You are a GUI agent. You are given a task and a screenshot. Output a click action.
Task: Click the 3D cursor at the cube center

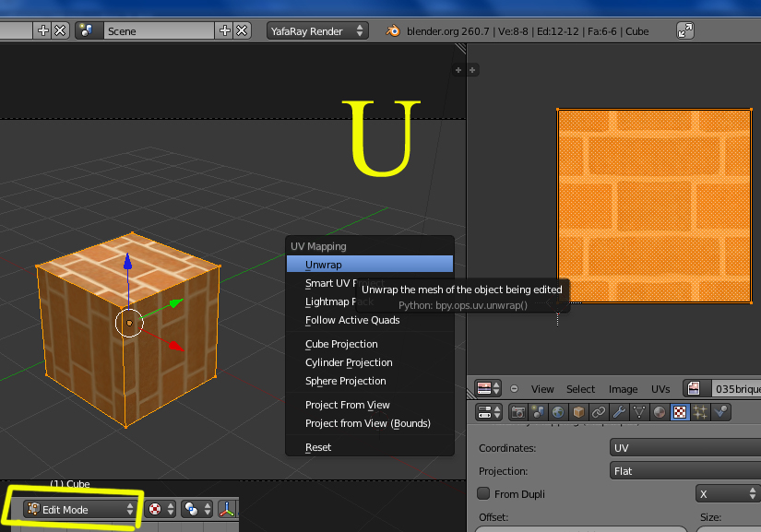129,323
